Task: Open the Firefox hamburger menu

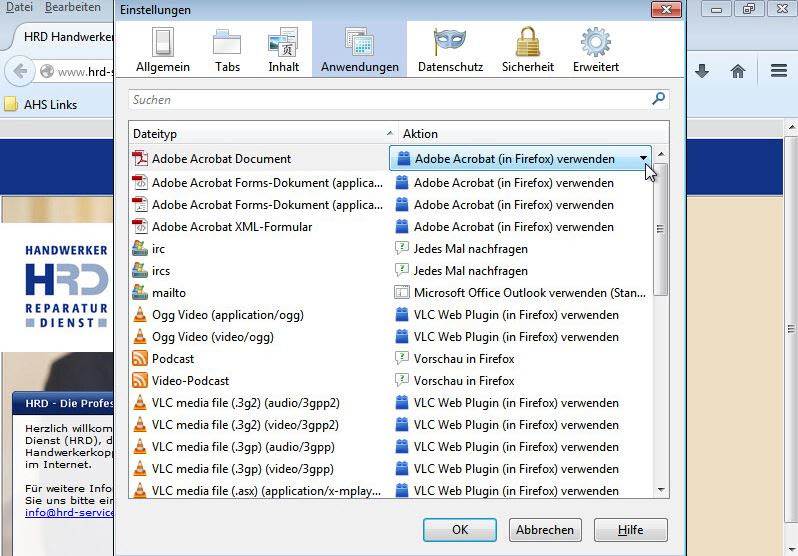Action: [779, 71]
